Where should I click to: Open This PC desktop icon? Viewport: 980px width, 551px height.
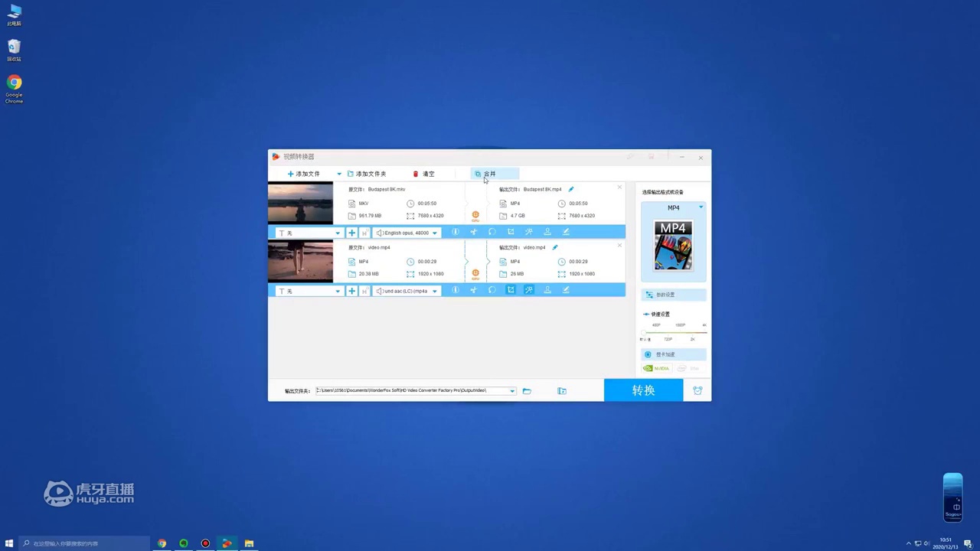[x=15, y=15]
